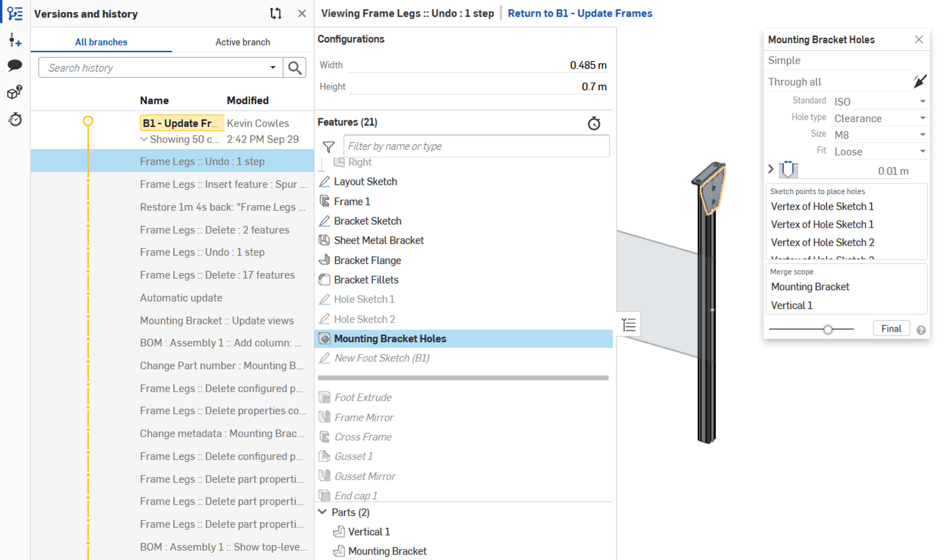Expand the hole depth options chevron
This screenshot has width=944, height=560.
(x=771, y=169)
